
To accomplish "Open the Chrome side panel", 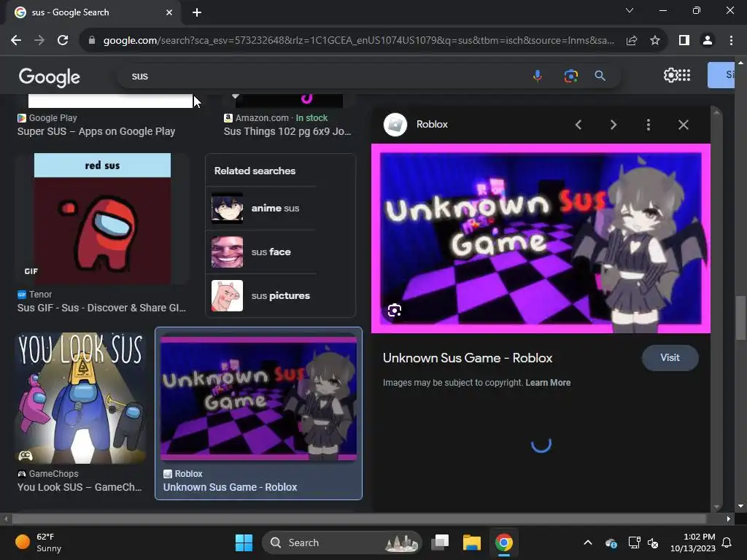I will (684, 41).
